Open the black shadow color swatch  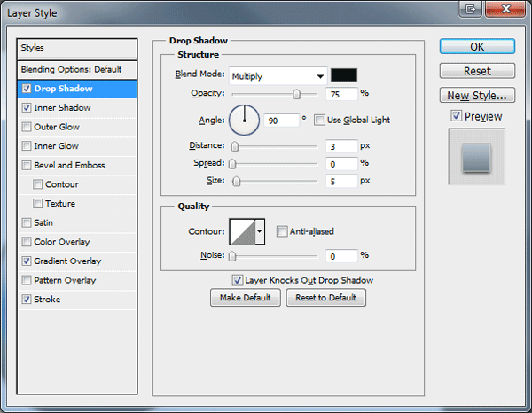point(344,75)
